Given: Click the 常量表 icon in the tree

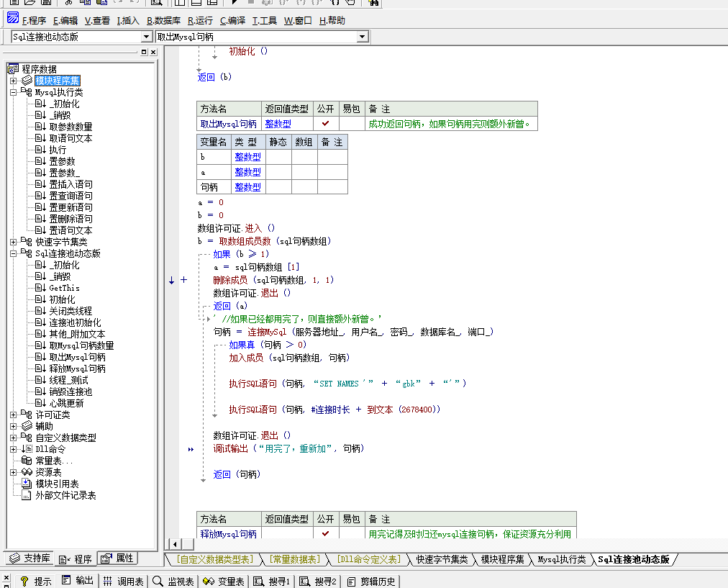Looking at the screenshot, I should point(27,461).
